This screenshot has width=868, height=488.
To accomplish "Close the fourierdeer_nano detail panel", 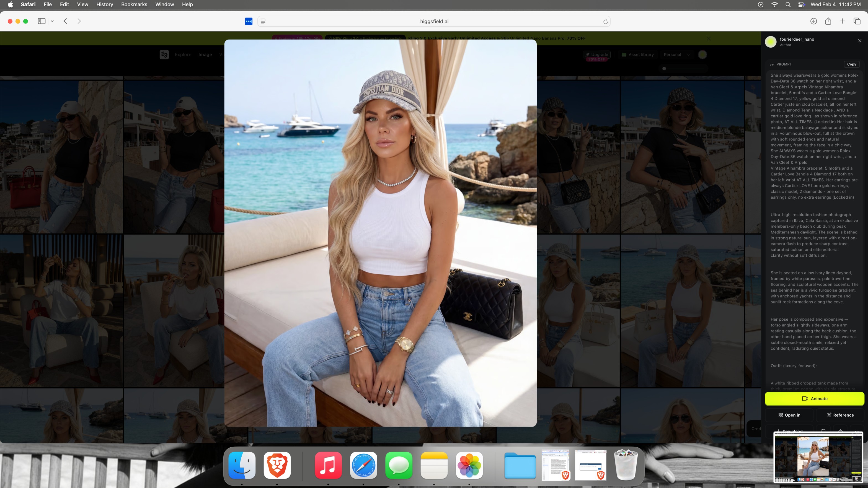I will (x=860, y=41).
